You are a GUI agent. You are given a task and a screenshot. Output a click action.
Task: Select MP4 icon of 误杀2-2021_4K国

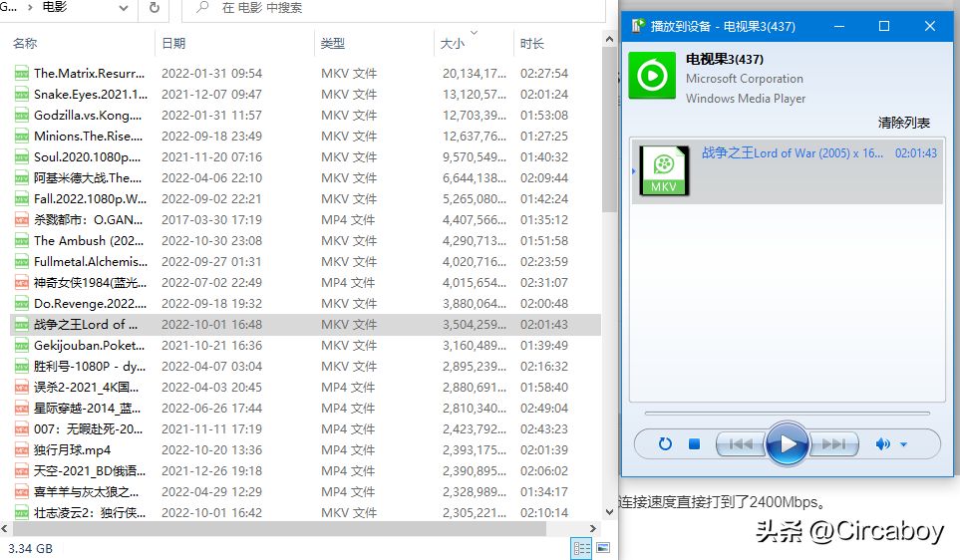click(x=21, y=388)
